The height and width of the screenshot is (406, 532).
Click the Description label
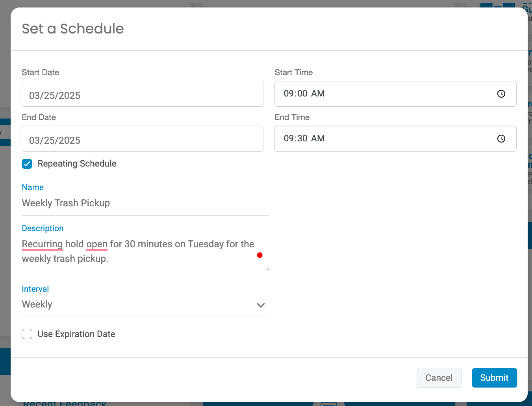coord(43,228)
